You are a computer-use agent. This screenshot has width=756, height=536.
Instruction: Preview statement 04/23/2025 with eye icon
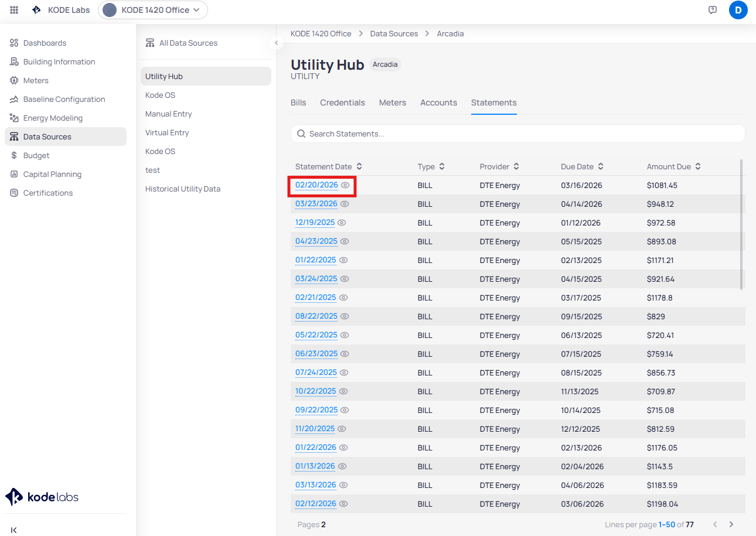pyautogui.click(x=345, y=241)
